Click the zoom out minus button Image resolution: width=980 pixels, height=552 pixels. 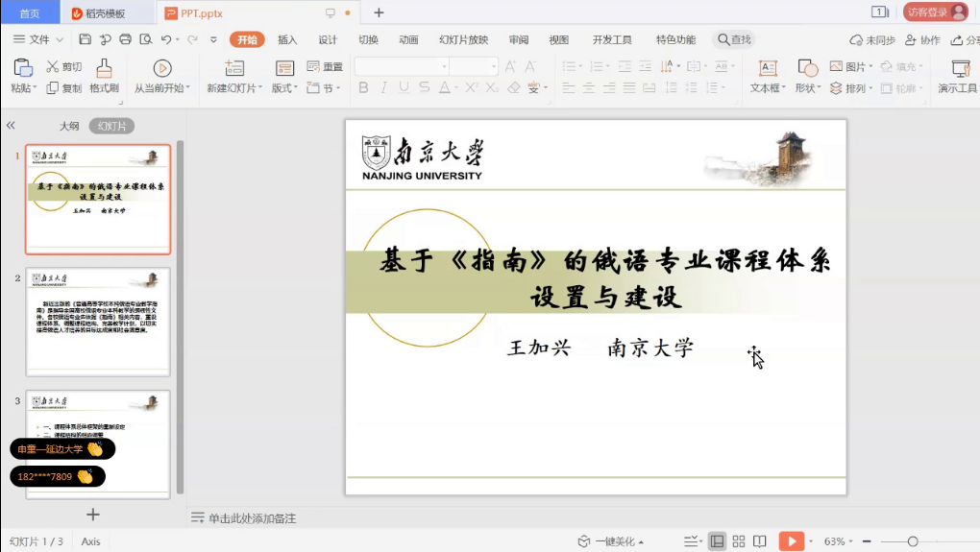(867, 541)
